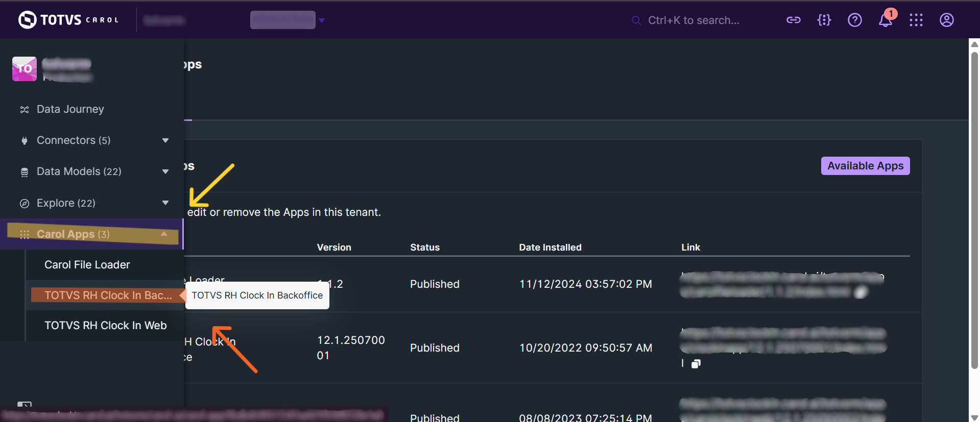Open the help question mark icon

[854, 20]
